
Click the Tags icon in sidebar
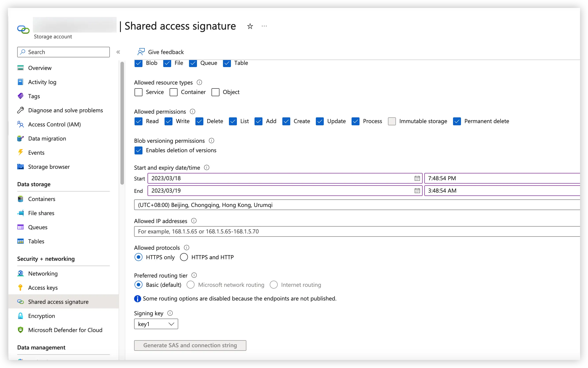tap(21, 96)
